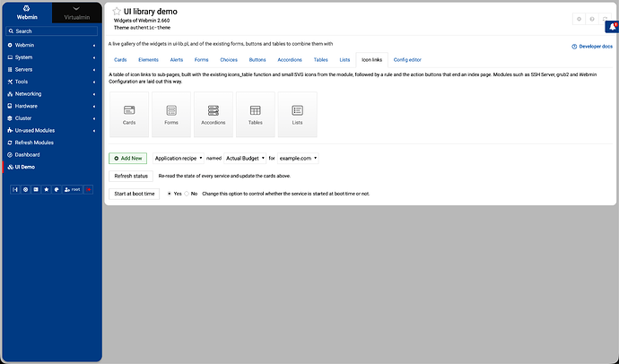Viewport: 619px width, 364px height.
Task: Click the red logout icon
Action: coord(89,190)
